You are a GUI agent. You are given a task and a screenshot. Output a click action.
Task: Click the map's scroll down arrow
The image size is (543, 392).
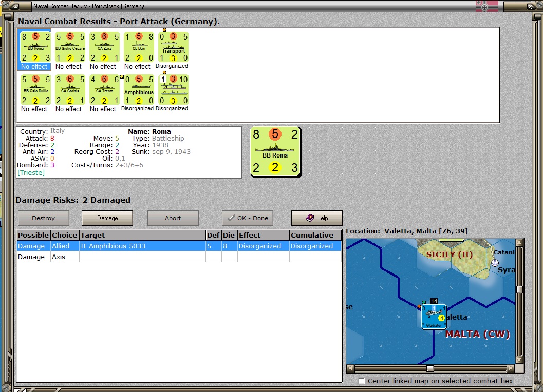[519, 360]
